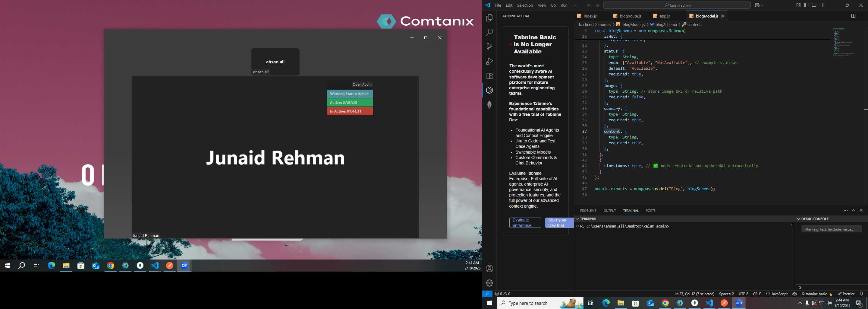868x309 pixels.
Task: Close the blogModel.js tab
Action: [722, 16]
